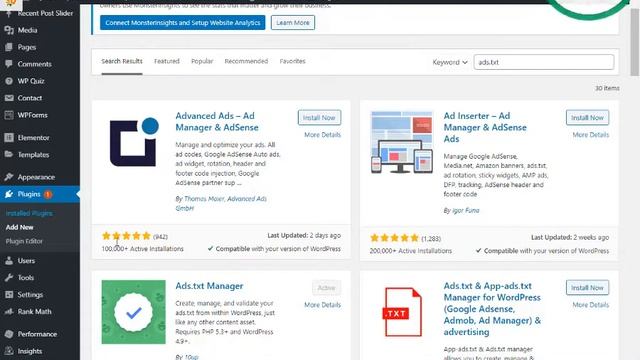
Task: Select the Search Results tab
Action: click(122, 61)
